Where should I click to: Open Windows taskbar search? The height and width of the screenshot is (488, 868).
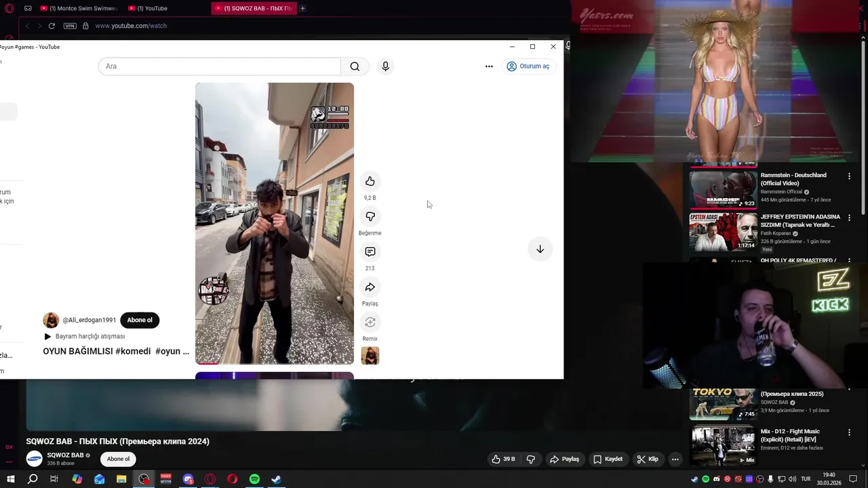pyautogui.click(x=33, y=479)
